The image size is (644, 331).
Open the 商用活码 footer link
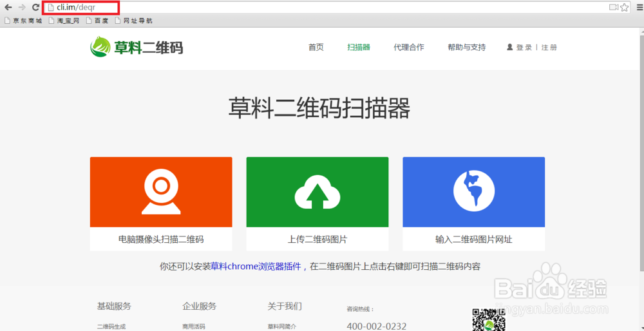click(193, 327)
